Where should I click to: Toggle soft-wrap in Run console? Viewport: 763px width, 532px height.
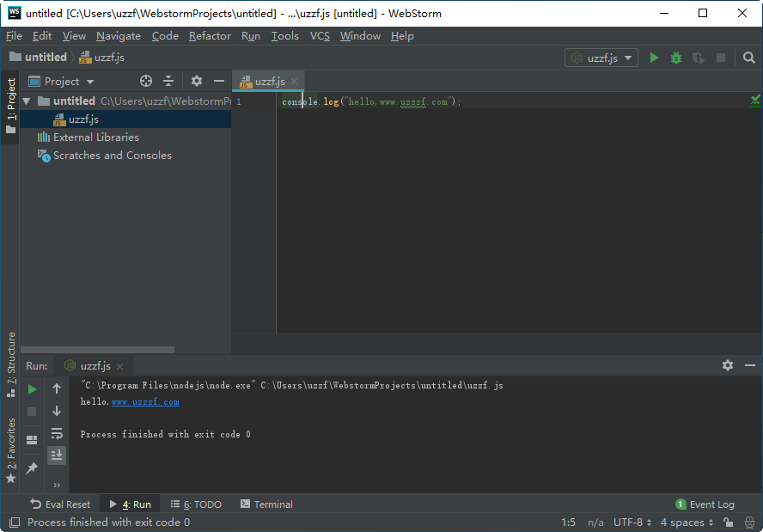57,433
